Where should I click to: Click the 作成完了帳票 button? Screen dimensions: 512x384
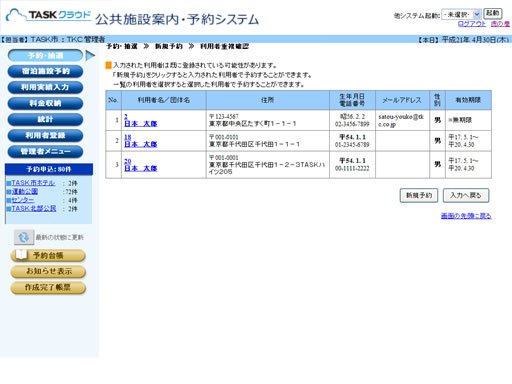pos(48,288)
